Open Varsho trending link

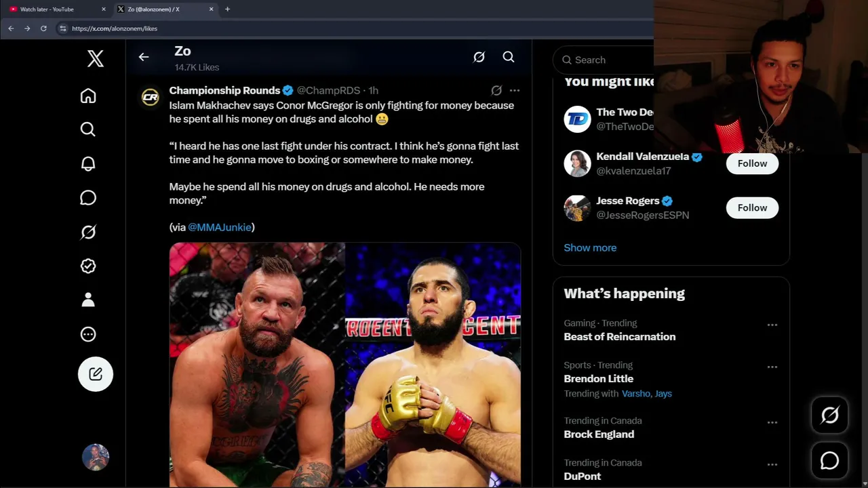pyautogui.click(x=636, y=394)
